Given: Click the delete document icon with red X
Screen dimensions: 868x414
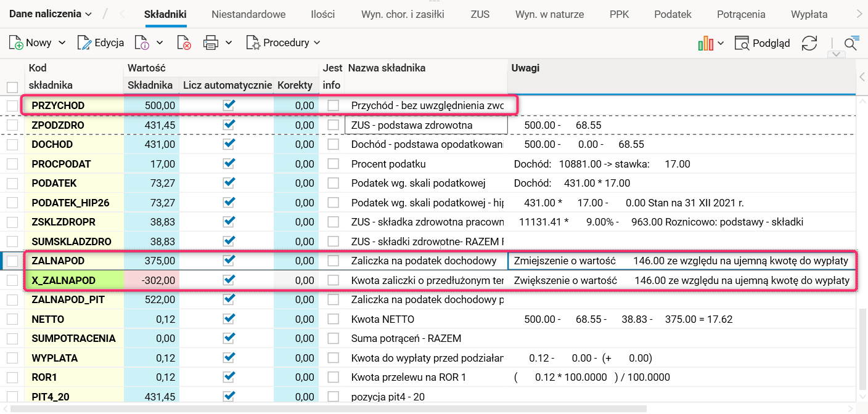Looking at the screenshot, I should [184, 43].
